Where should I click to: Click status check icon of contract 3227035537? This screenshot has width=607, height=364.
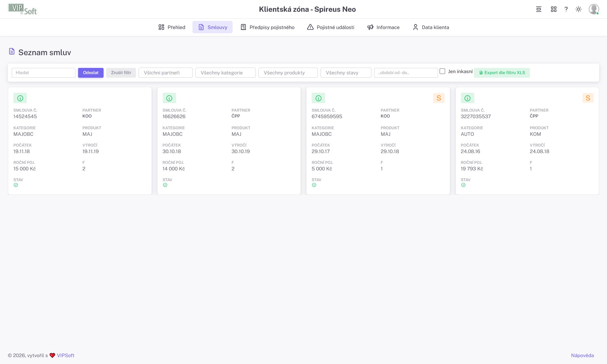[463, 185]
